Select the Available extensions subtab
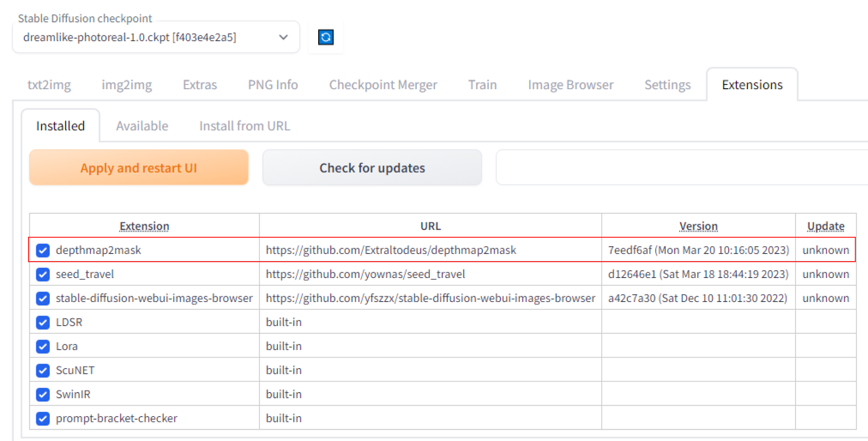The width and height of the screenshot is (868, 441). coord(142,126)
